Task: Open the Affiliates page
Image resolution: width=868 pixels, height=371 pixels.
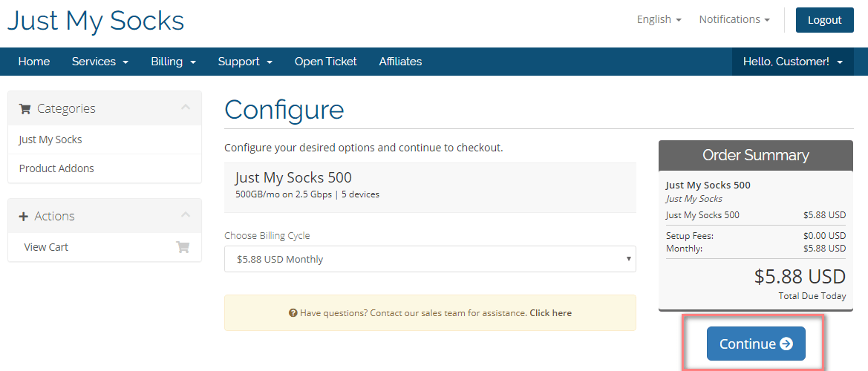Action: [x=400, y=62]
